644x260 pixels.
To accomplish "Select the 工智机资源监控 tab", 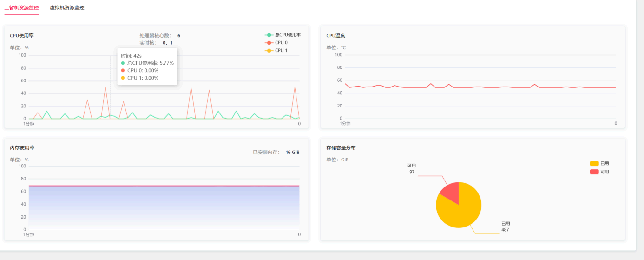I will 22,8.
